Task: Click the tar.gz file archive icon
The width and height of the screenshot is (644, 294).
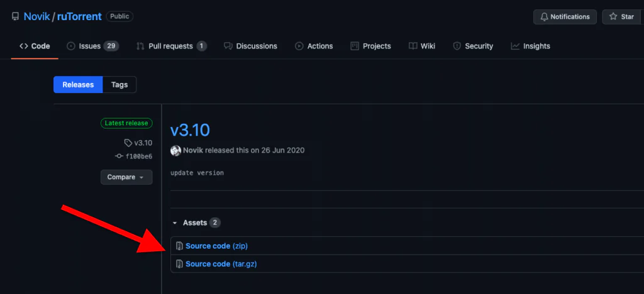Action: pos(179,264)
